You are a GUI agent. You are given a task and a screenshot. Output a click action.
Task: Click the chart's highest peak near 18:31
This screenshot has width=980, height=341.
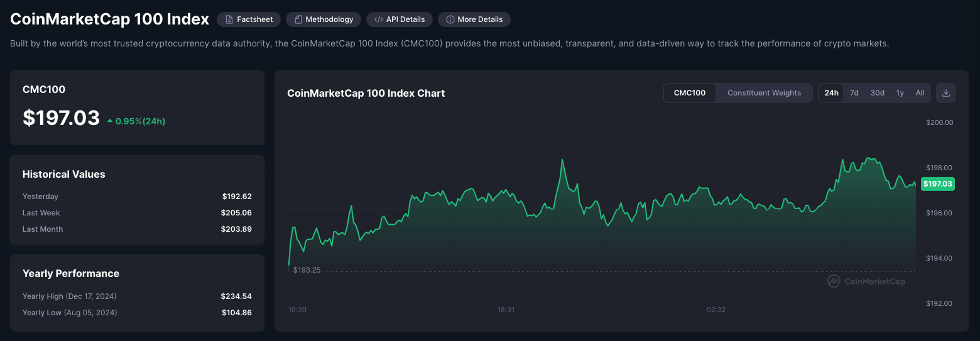[562, 160]
